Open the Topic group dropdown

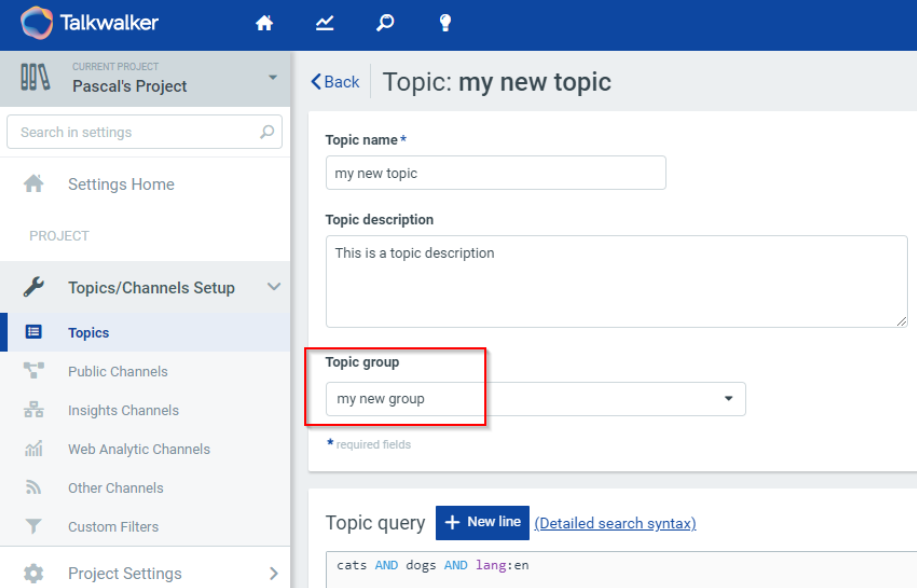click(535, 399)
